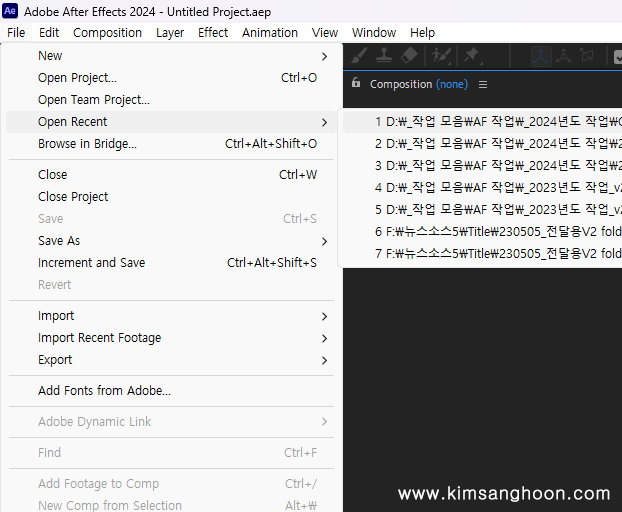622x512 pixels.
Task: Open recent project number 7
Action: [x=482, y=254]
